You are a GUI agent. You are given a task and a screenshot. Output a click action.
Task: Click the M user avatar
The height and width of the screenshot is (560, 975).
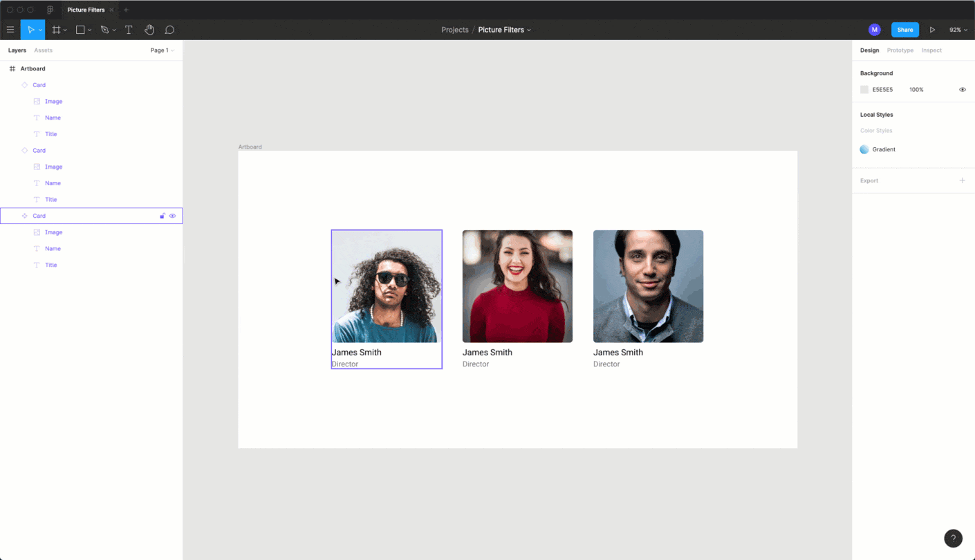point(875,30)
